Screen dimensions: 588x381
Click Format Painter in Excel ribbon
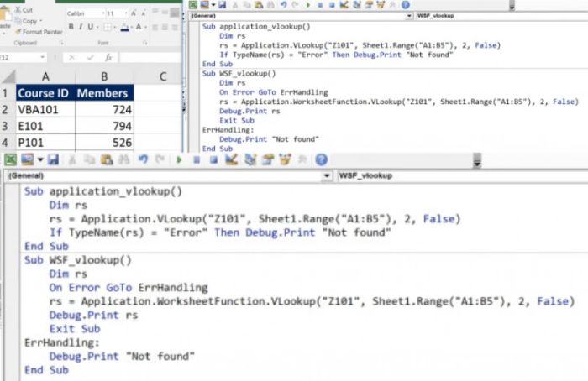39,32
